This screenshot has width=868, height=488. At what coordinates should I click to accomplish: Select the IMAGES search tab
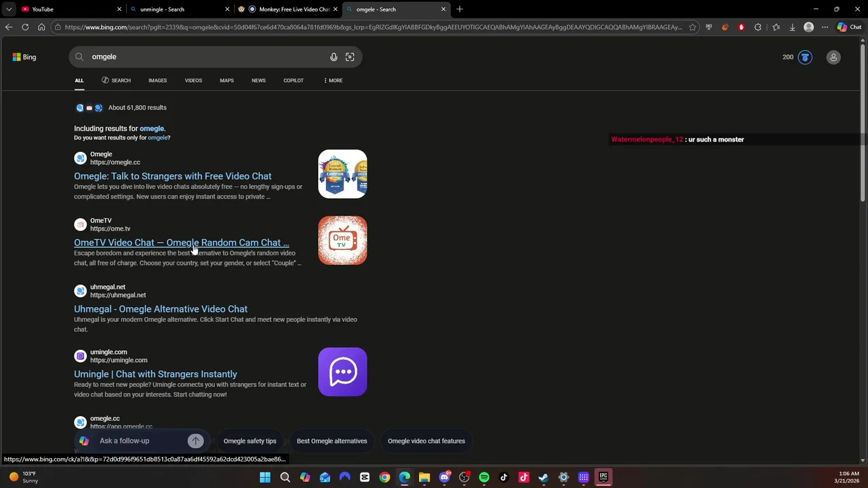tap(157, 81)
